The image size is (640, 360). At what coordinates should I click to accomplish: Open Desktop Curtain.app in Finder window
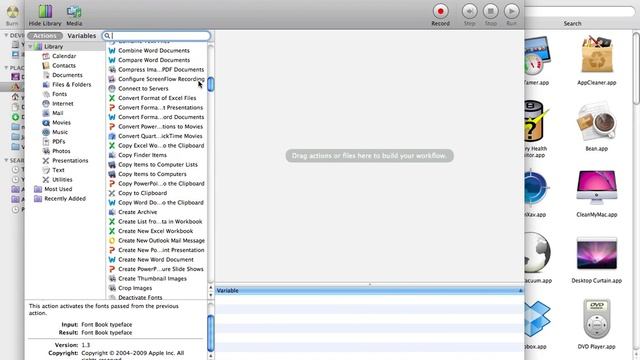pyautogui.click(x=596, y=259)
